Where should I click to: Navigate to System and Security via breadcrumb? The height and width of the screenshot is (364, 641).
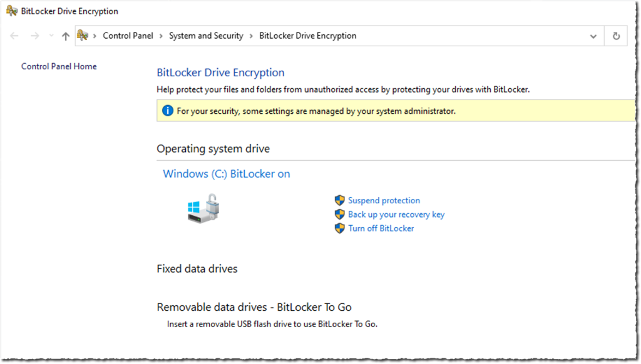click(206, 36)
